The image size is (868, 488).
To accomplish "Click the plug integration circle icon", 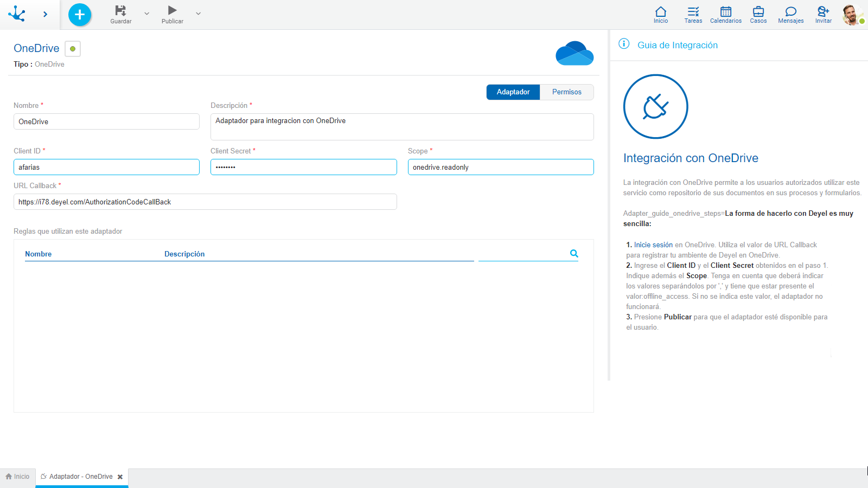I will [x=655, y=106].
